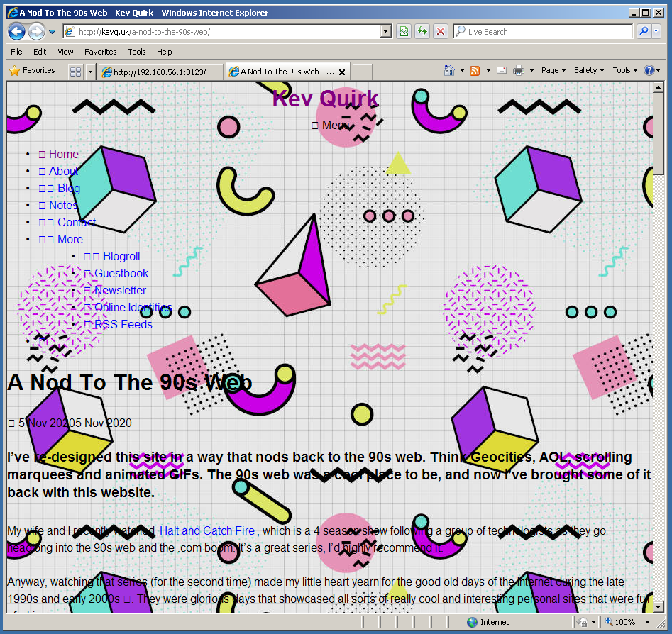Click the browser Back arrow button
The image size is (672, 634).
(16, 31)
